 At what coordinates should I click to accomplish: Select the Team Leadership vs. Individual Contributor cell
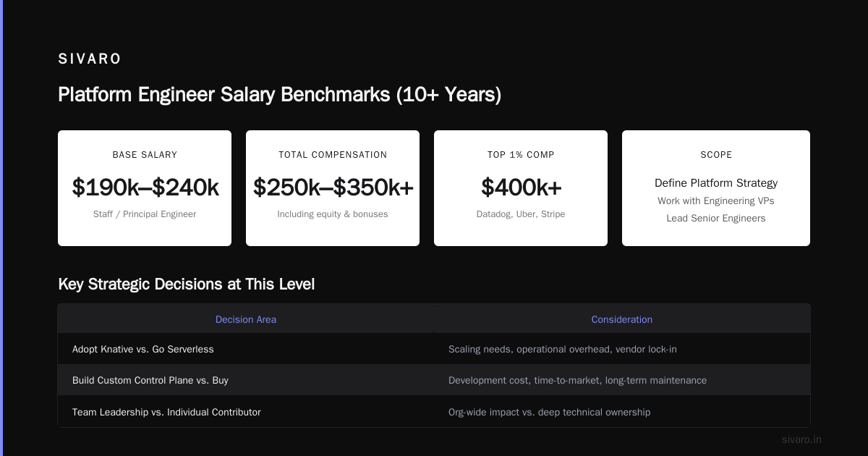click(x=246, y=412)
